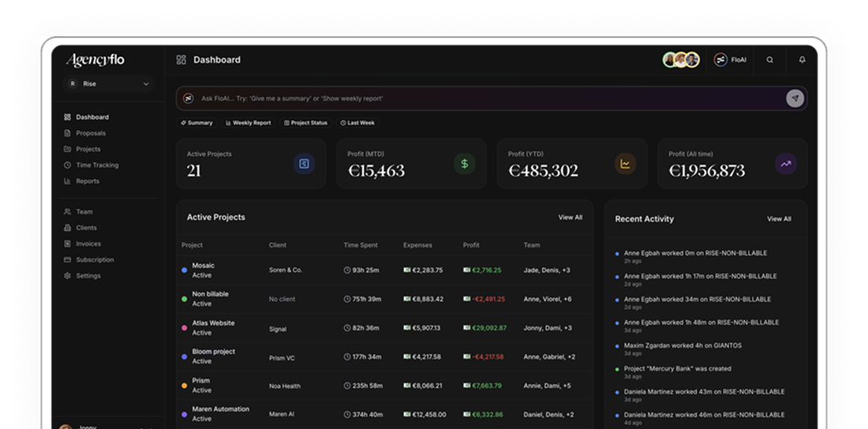
Task: Open the notifications bell icon
Action: pyautogui.click(x=803, y=60)
